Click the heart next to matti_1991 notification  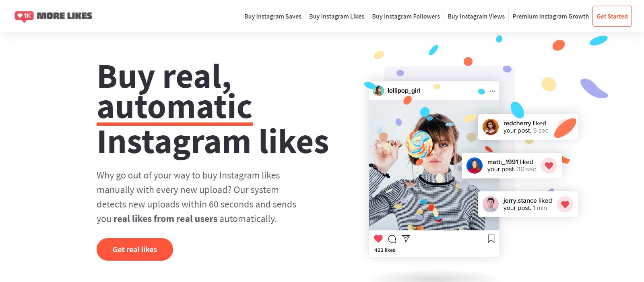(x=549, y=166)
